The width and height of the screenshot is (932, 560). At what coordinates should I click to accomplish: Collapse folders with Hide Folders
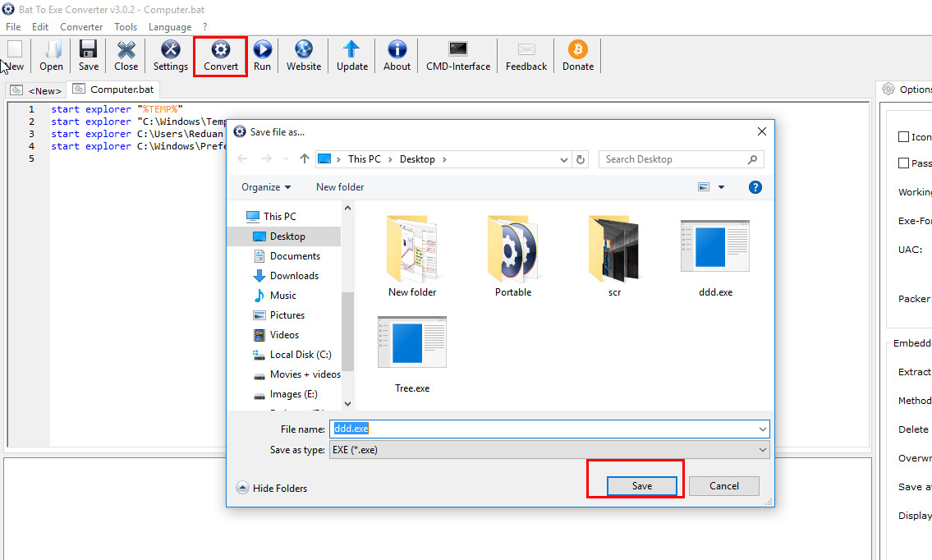coord(272,488)
